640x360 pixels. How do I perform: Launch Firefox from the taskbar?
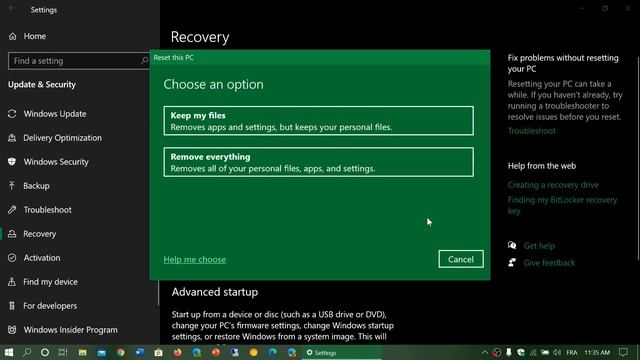[178, 352]
